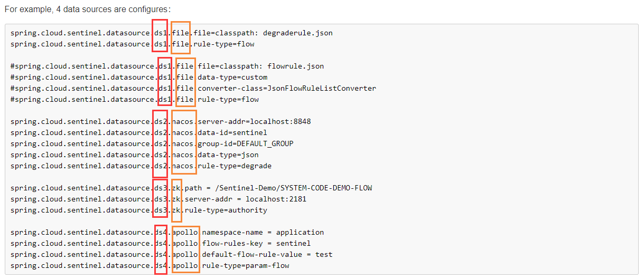Viewport: 644px width, 279px height.
Task: Select commented line "file=classpath: flowrule.json"
Action: point(167,66)
